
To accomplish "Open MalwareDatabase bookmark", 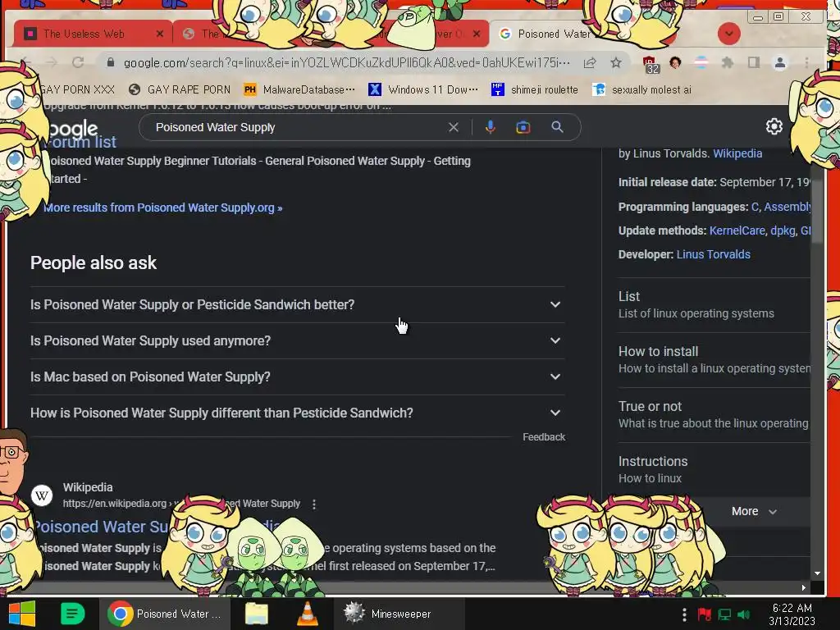I will pos(299,89).
